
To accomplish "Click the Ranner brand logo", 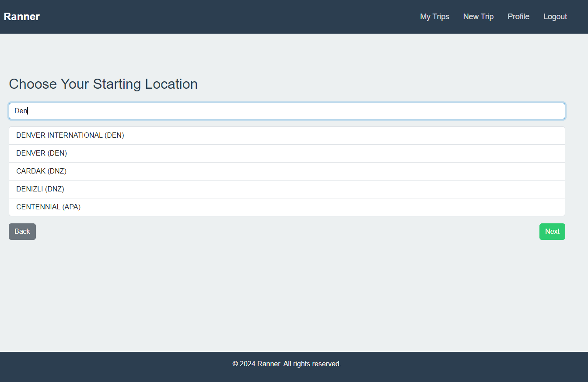I will point(22,17).
